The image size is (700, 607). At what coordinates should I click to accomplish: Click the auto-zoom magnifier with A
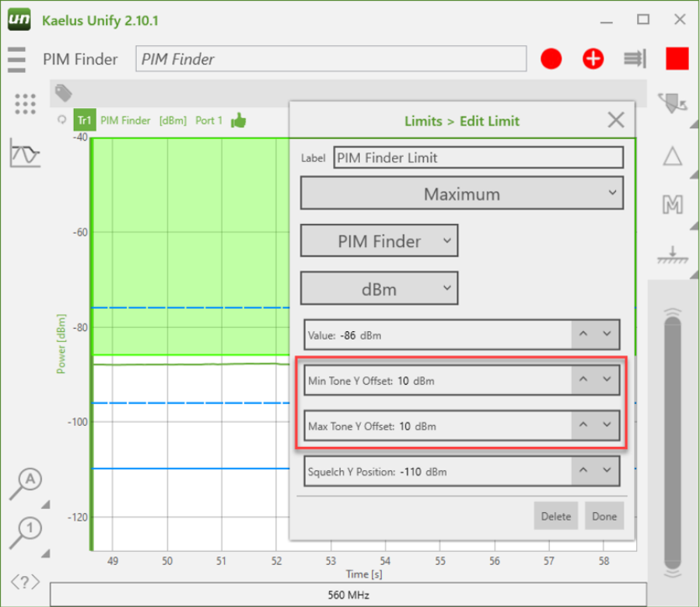tap(26, 484)
